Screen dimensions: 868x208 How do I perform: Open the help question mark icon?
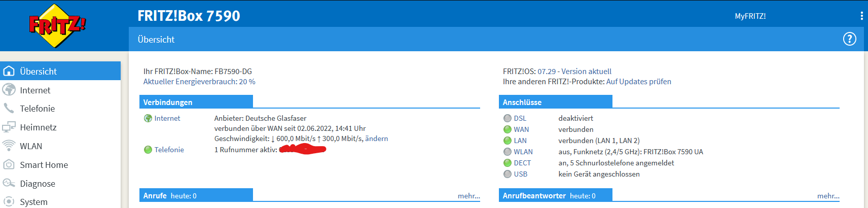pos(849,39)
